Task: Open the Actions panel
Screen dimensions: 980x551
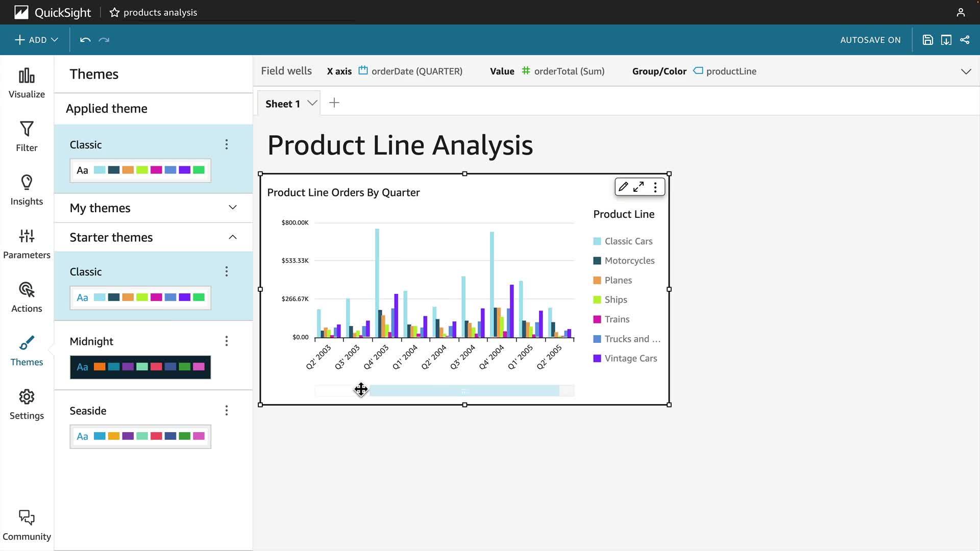Action: tap(27, 297)
